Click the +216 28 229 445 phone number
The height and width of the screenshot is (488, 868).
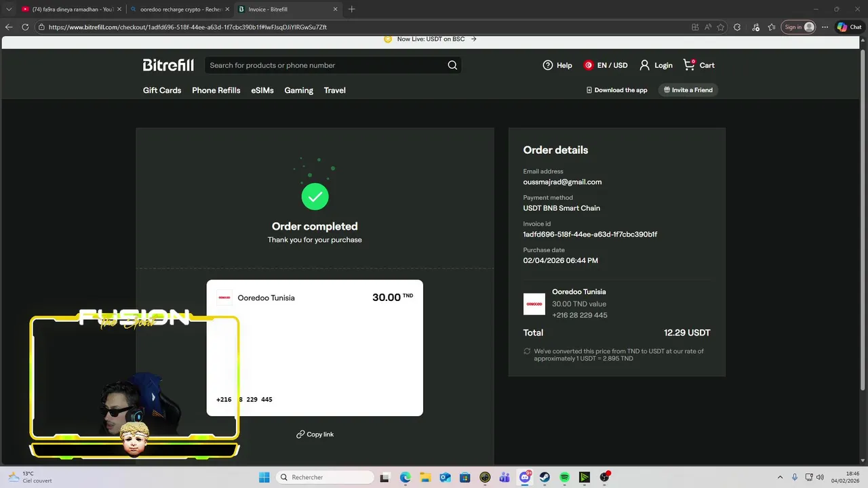[x=580, y=315]
